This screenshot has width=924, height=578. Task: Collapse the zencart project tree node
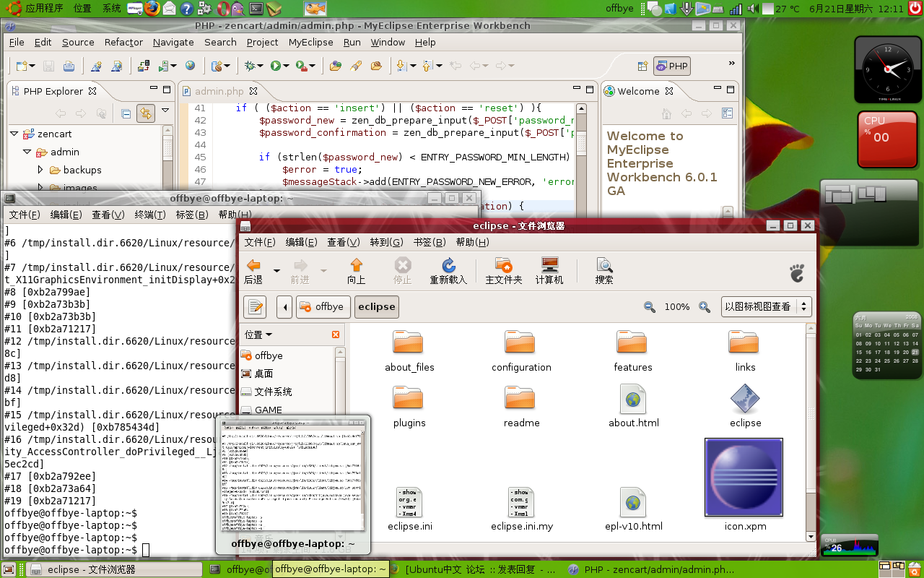click(x=14, y=134)
